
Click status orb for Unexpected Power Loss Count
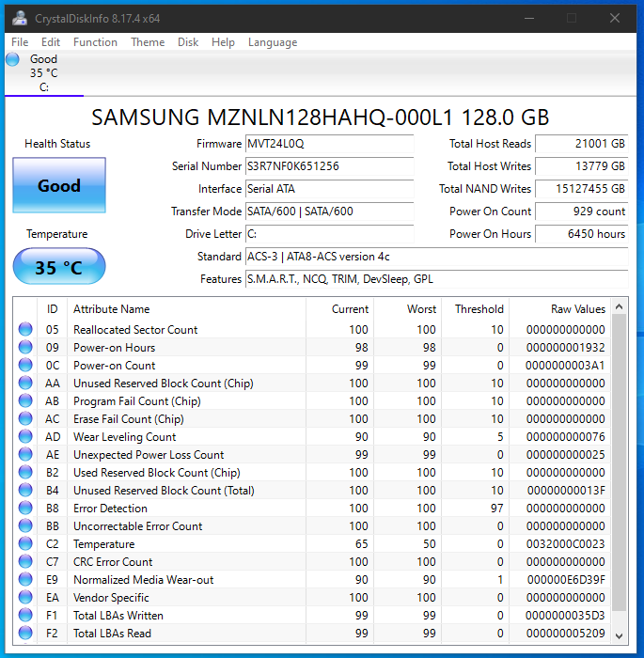[25, 454]
